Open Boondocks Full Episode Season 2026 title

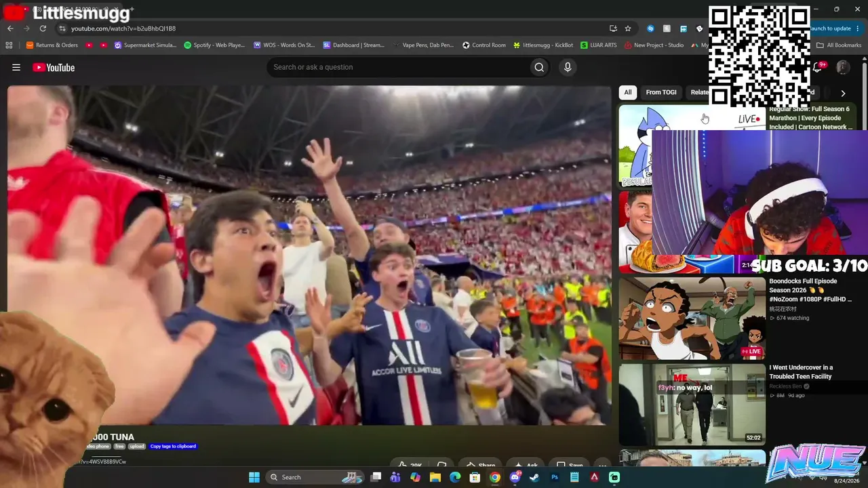(810, 290)
